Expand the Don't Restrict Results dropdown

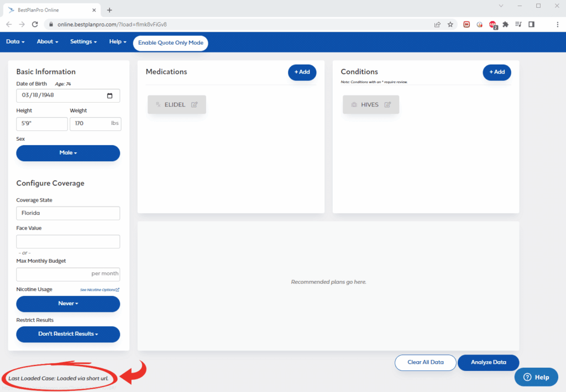[x=68, y=334]
